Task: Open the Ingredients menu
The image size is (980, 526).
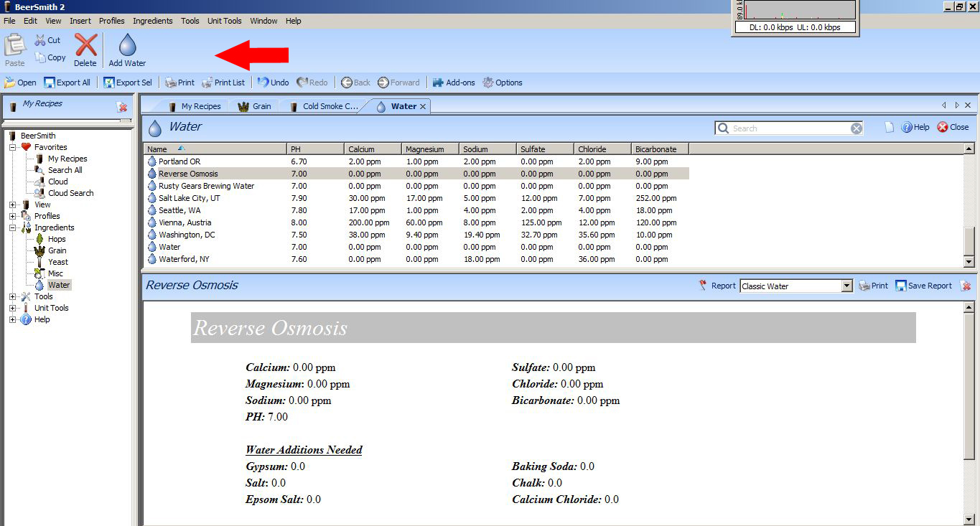Action: 153,21
